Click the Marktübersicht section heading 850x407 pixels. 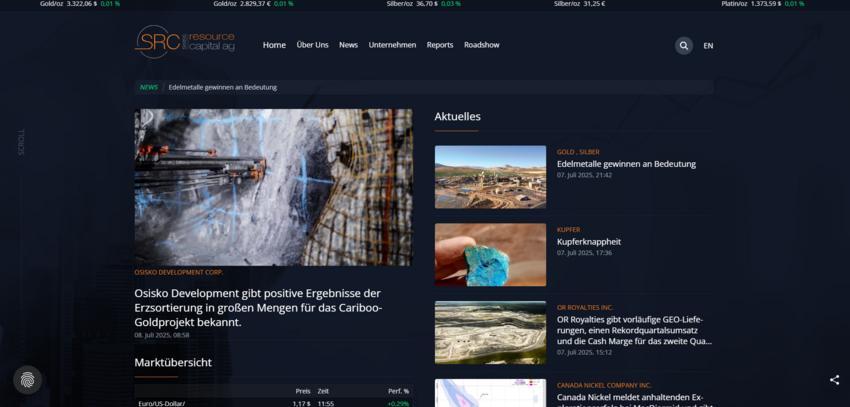(x=173, y=363)
